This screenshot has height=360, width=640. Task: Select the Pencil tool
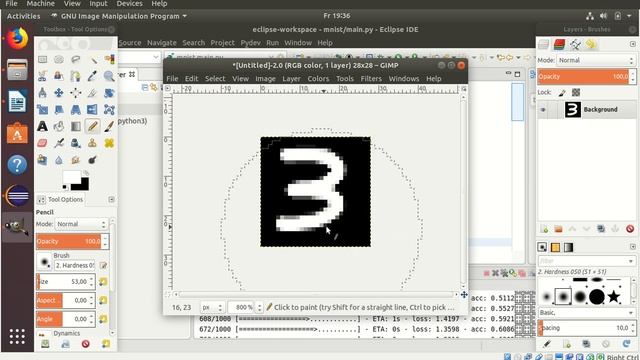coord(92,127)
